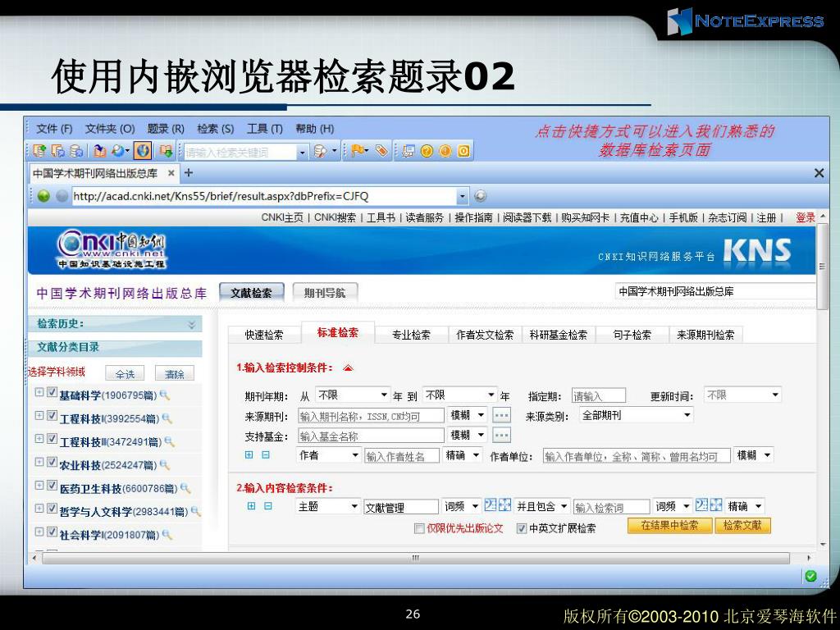Image resolution: width=840 pixels, height=630 pixels.
Task: Click the second toolbar icon beside new reference
Action: [x=57, y=151]
